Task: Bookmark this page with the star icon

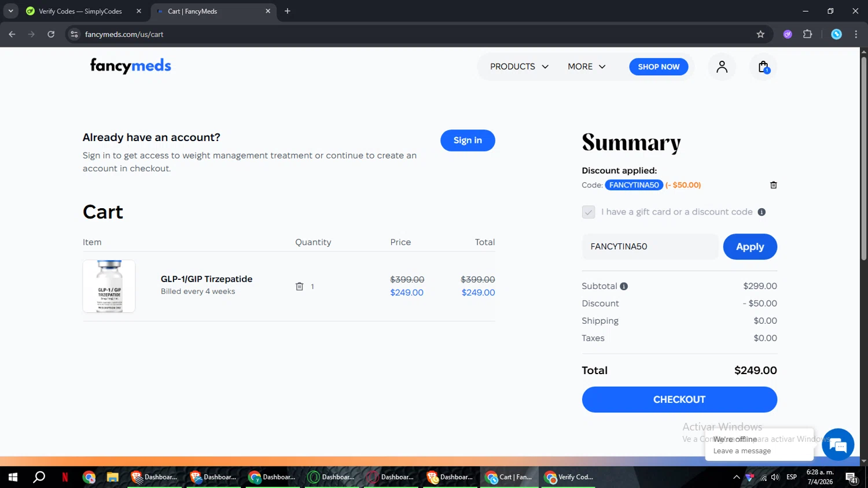Action: (760, 34)
